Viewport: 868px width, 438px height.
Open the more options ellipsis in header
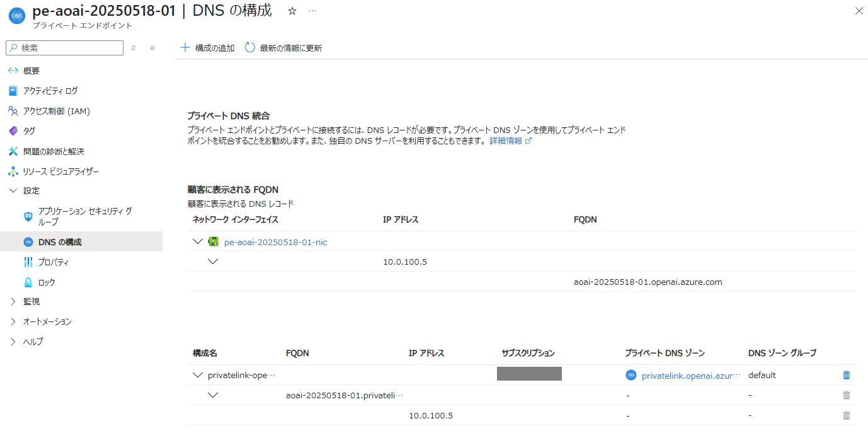[x=312, y=11]
